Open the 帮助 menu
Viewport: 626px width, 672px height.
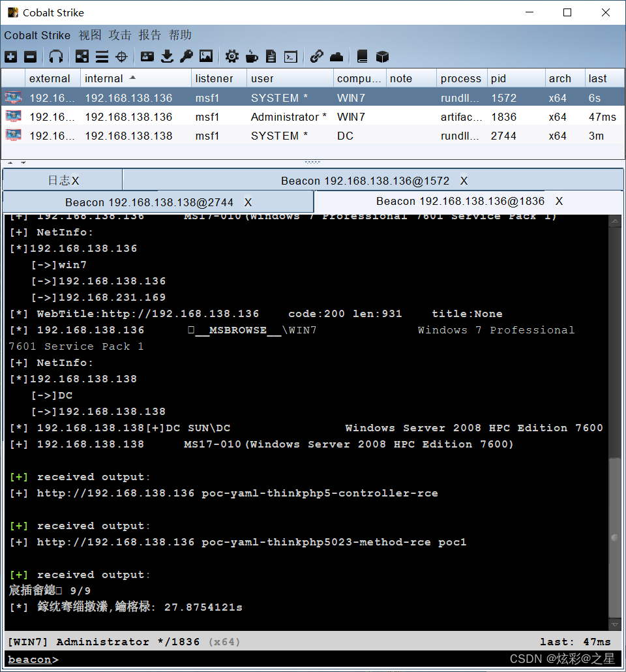click(180, 35)
